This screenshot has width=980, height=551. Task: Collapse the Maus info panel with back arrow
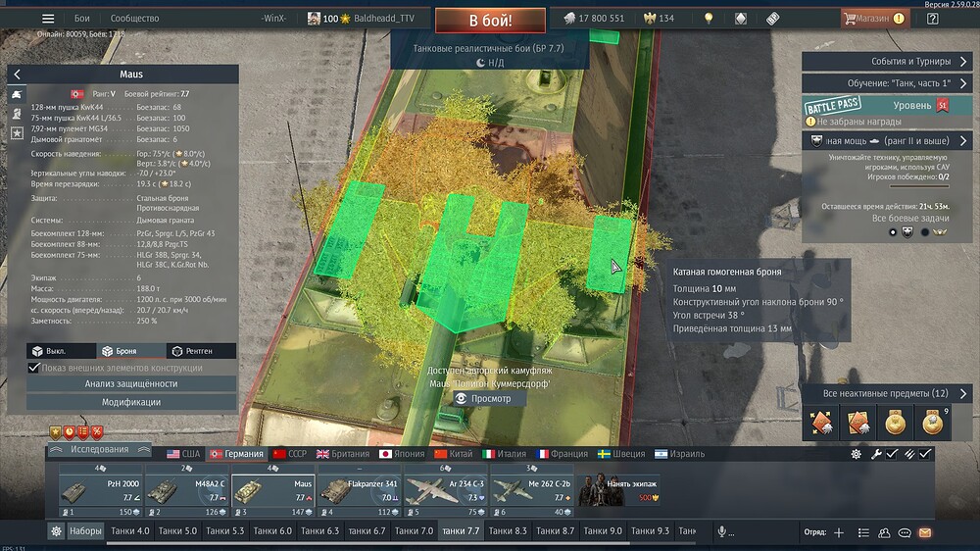tap(17, 74)
